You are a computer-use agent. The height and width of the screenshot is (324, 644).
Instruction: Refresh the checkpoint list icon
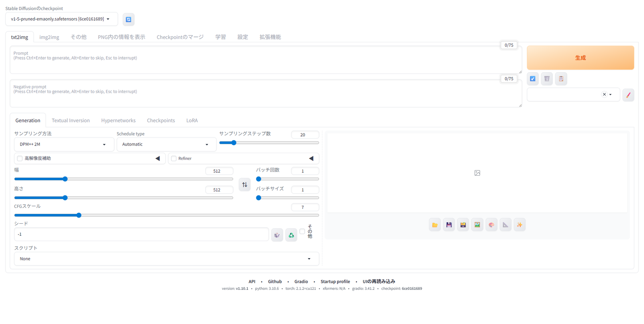128,19
